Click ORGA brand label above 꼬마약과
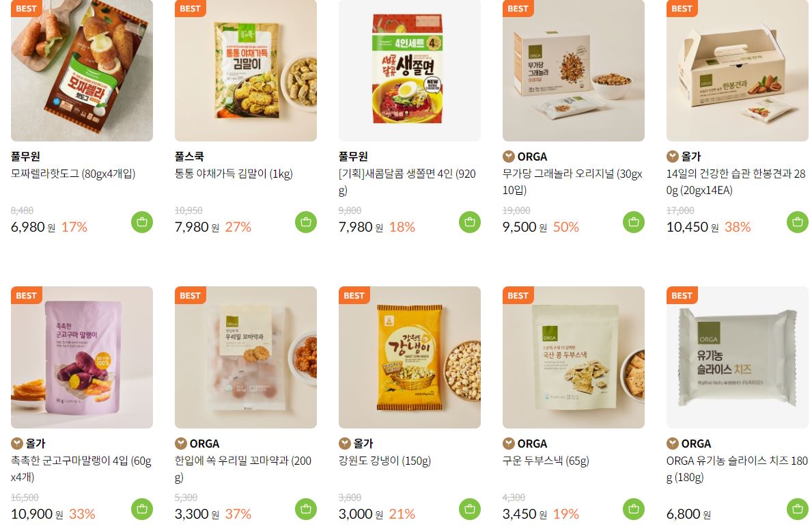The height and width of the screenshot is (531, 812). pyautogui.click(x=205, y=444)
